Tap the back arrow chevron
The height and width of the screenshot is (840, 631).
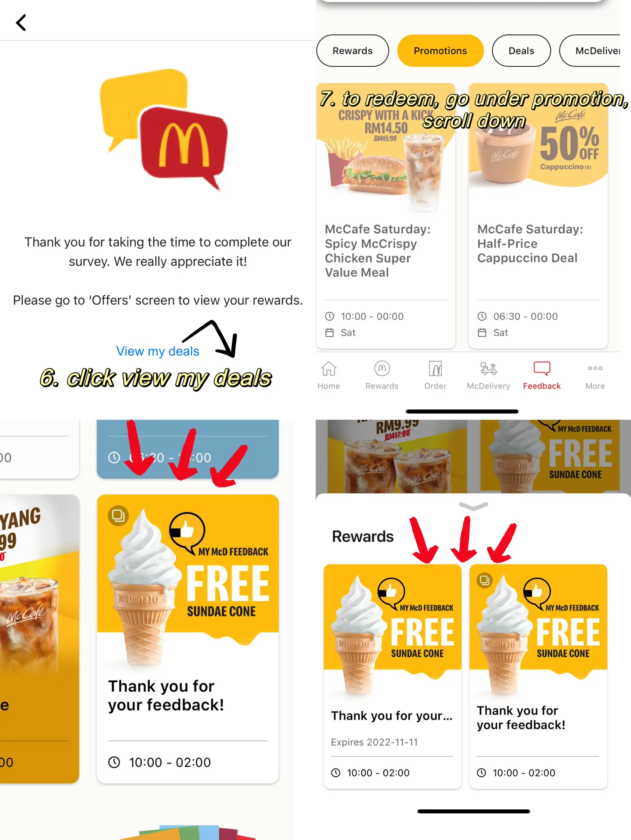(x=21, y=23)
